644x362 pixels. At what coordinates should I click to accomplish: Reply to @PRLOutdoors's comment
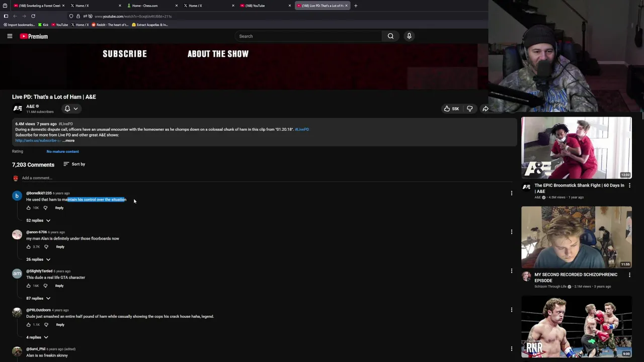tap(60, 325)
